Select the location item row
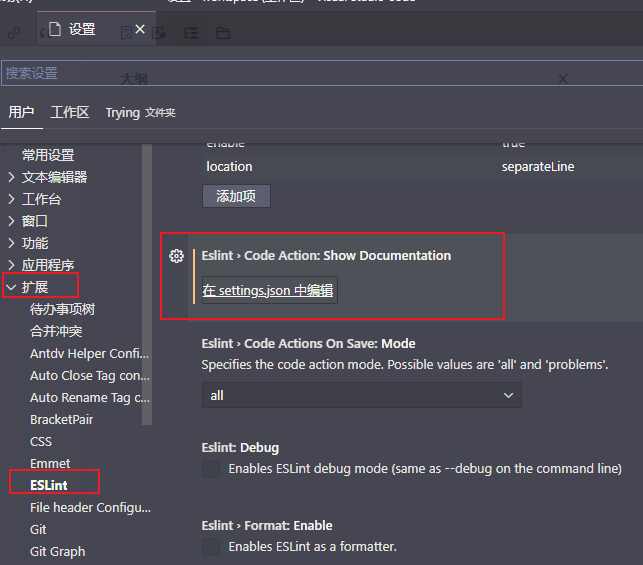Screen dimensions: 643x565 [422, 166]
